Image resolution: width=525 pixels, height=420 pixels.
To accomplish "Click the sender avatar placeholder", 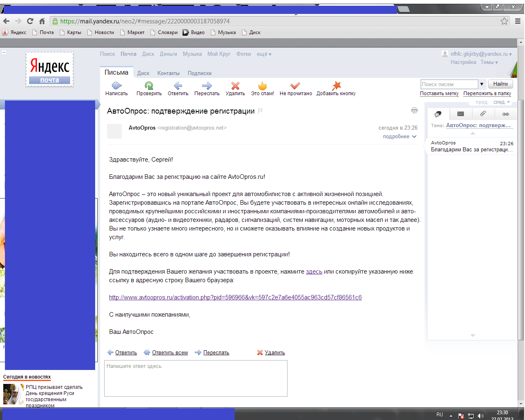I will coord(114,131).
